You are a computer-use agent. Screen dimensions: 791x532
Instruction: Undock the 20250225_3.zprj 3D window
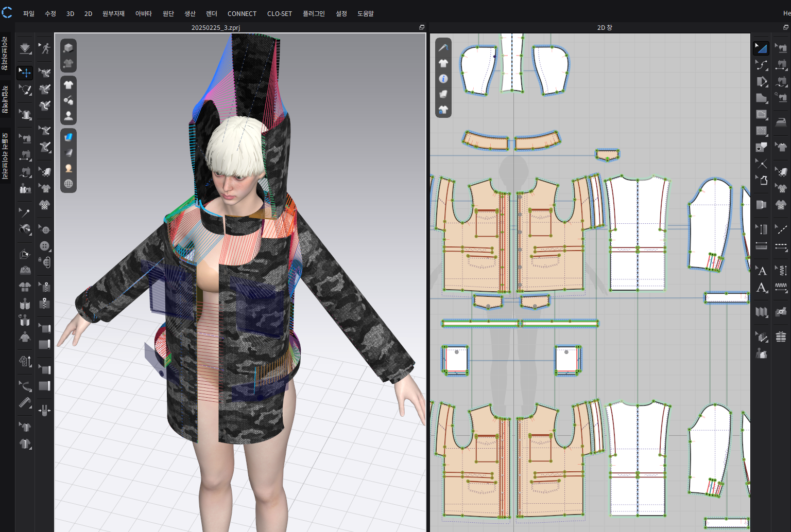coord(422,27)
